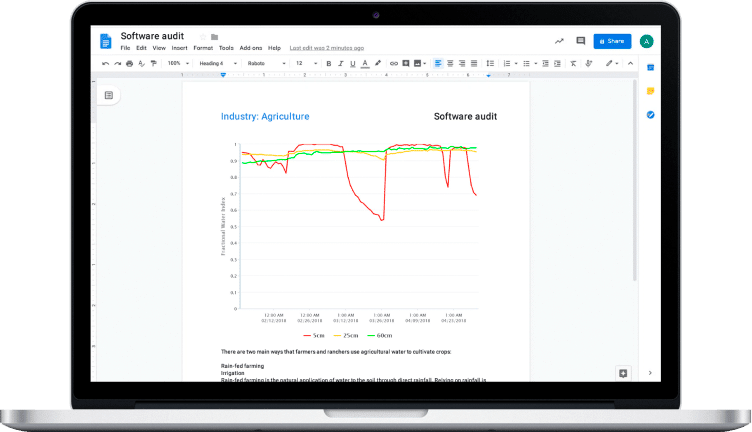Toggle bold formatting
Viewport: 752px width, 432px height.
point(329,63)
